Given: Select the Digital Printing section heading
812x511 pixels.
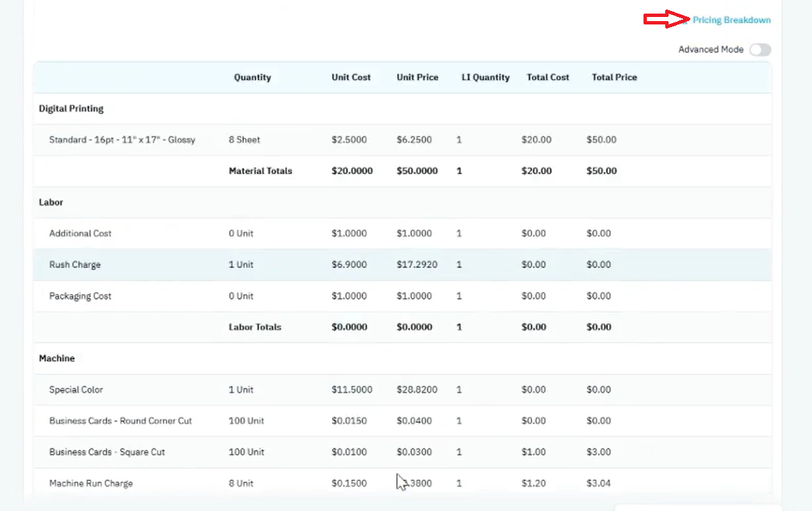Looking at the screenshot, I should 71,109.
